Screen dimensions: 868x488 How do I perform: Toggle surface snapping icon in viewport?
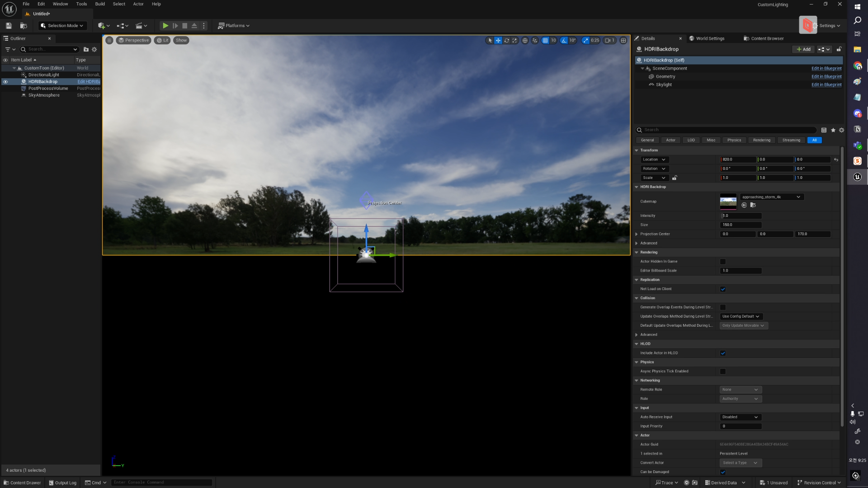[x=535, y=40]
